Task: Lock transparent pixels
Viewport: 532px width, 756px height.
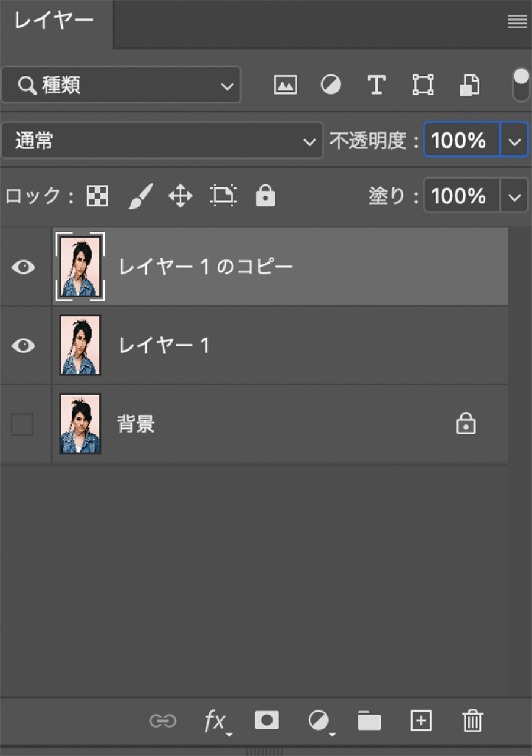Action: pos(98,196)
